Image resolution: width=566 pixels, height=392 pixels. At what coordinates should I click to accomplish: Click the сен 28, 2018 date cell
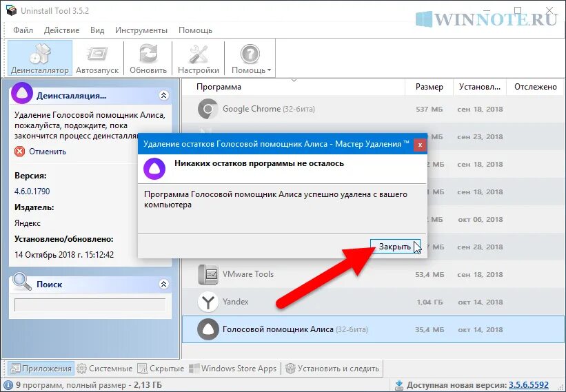[480, 247]
